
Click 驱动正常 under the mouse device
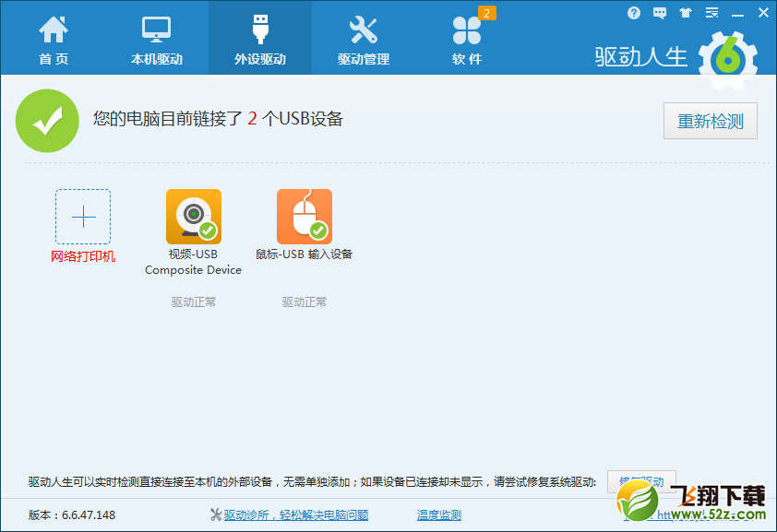(305, 301)
